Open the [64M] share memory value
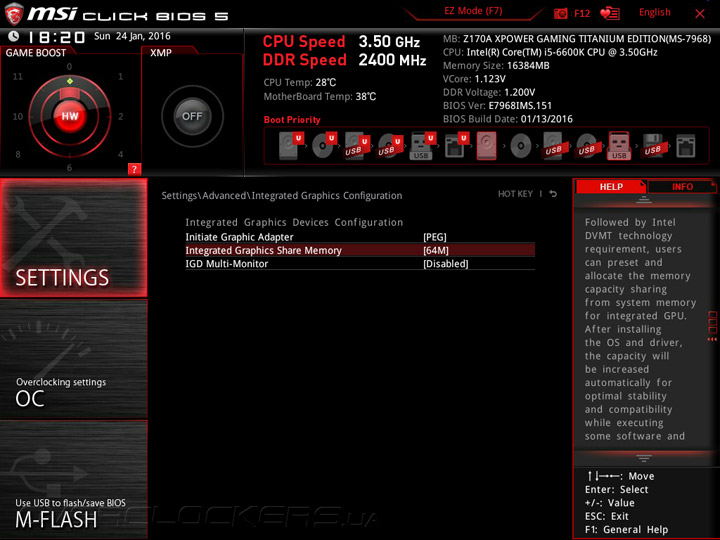 tap(436, 250)
